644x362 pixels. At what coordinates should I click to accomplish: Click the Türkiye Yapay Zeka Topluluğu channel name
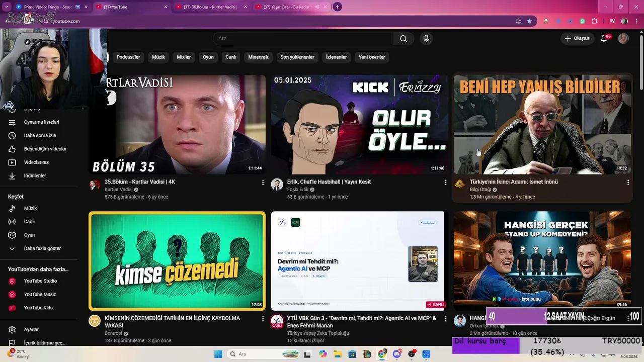tap(318, 333)
